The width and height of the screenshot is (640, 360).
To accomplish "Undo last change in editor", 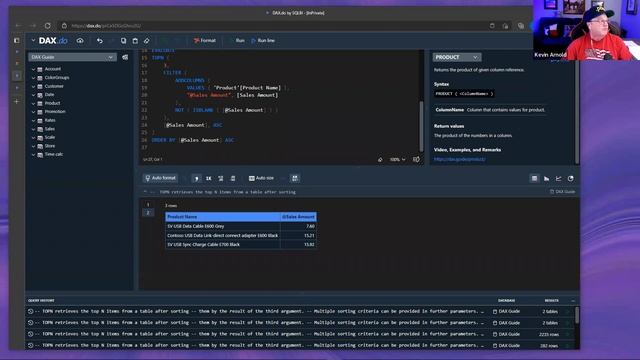I will [100, 40].
